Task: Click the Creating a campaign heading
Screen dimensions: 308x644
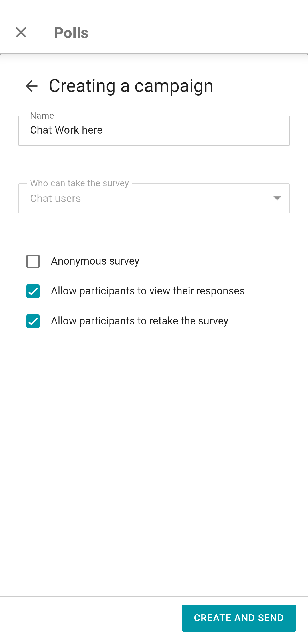Action: coord(131,86)
